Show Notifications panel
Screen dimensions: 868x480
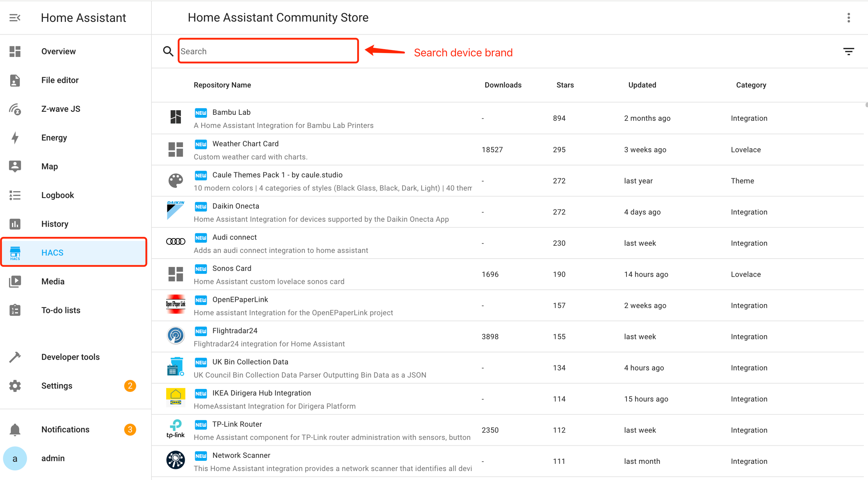pyautogui.click(x=65, y=430)
